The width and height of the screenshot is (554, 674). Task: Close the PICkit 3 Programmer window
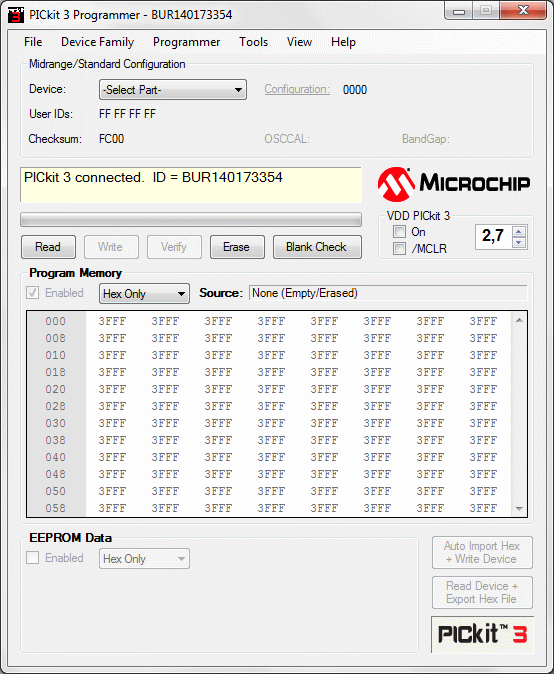click(523, 10)
